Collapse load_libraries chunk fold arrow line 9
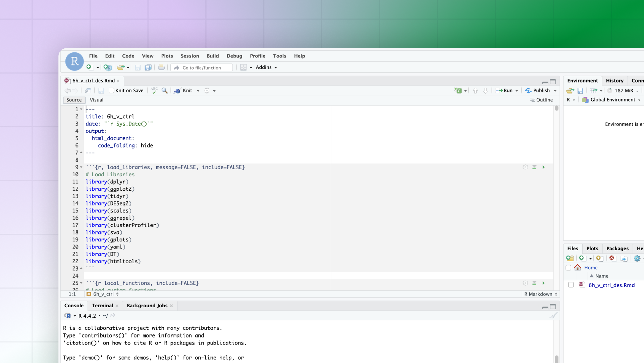 [81, 167]
